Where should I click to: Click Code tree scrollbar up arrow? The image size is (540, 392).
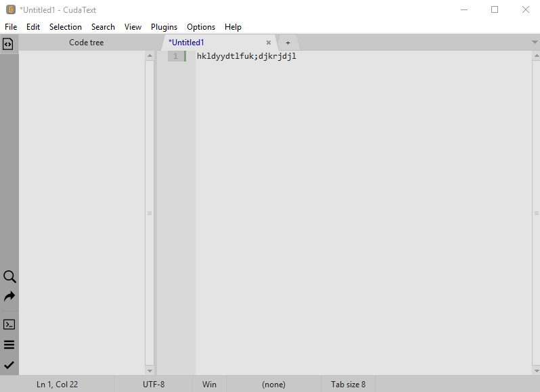pyautogui.click(x=150, y=55)
